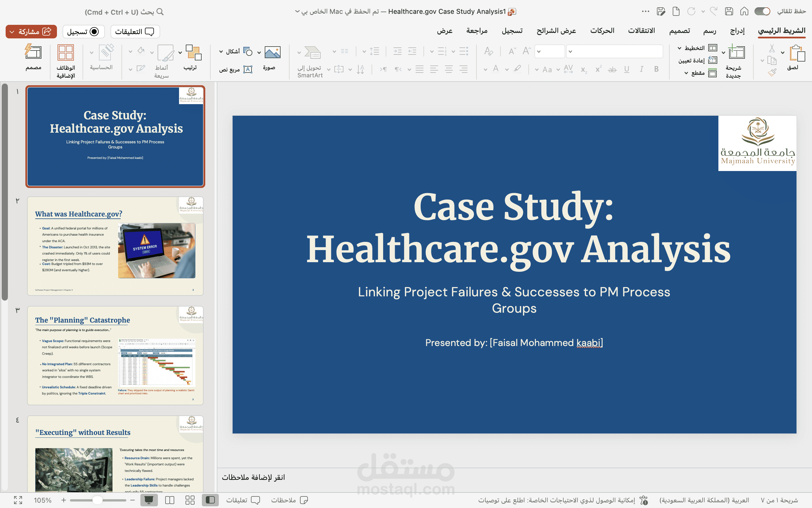Click the zoom slider handle
The height and width of the screenshot is (508, 812).
tap(97, 500)
